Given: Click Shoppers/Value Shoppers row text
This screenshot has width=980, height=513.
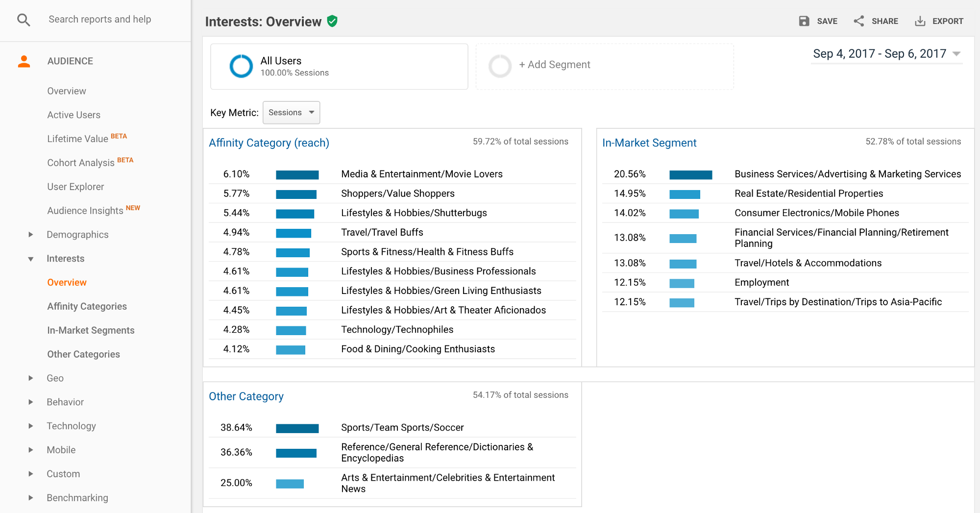Looking at the screenshot, I should [398, 194].
